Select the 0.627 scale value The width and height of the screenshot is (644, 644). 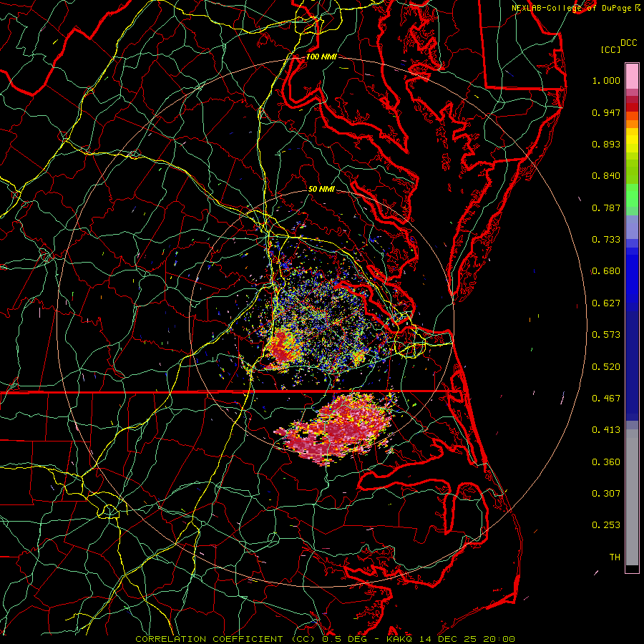[x=606, y=303]
